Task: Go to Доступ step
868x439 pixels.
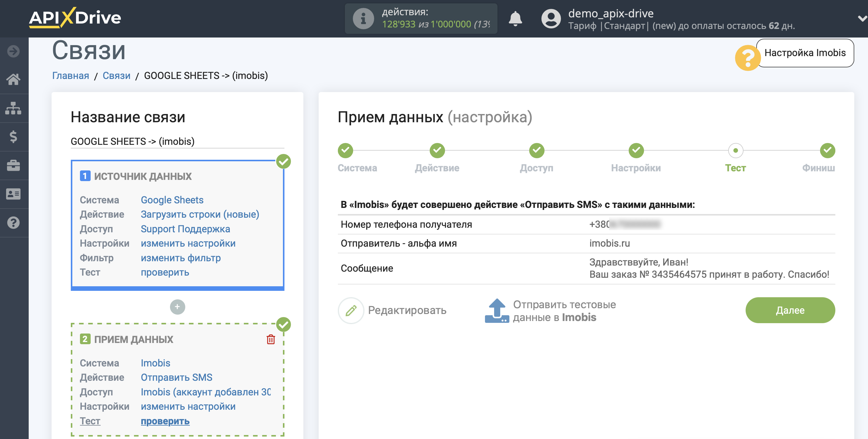Action: 537,168
